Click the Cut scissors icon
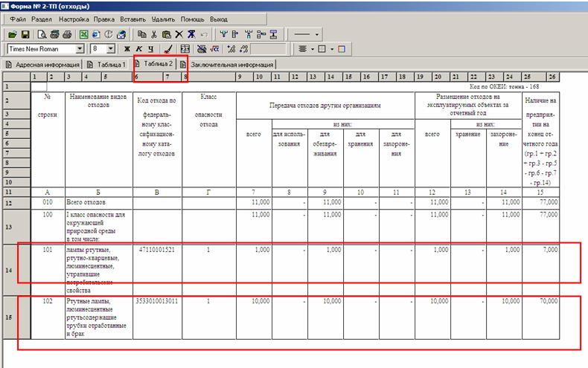 (x=154, y=34)
